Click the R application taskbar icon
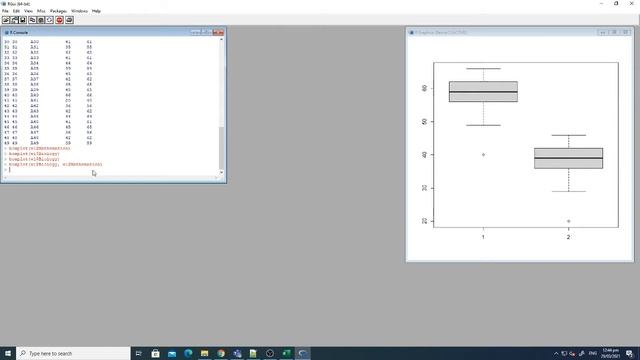640x360 pixels. pyautogui.click(x=302, y=353)
